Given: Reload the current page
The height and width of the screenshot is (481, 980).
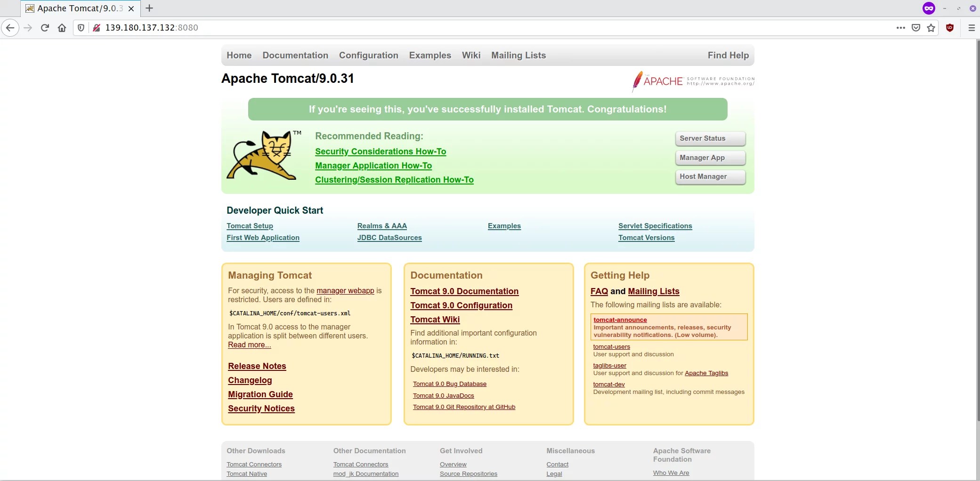Looking at the screenshot, I should pos(45,28).
